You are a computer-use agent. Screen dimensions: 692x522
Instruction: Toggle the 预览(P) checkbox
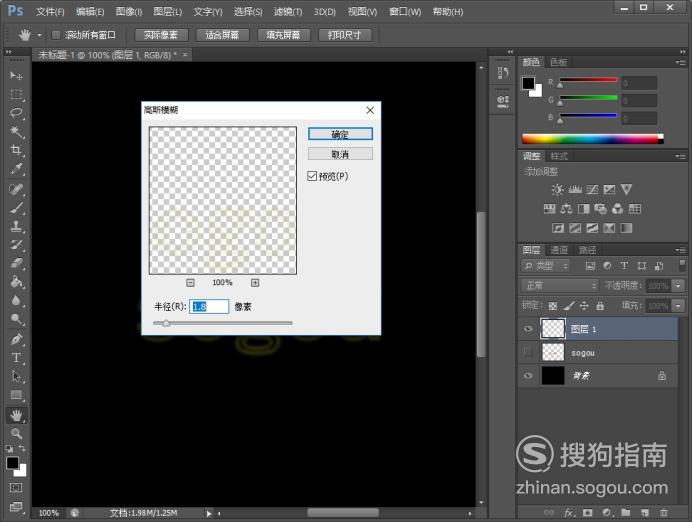pos(312,176)
